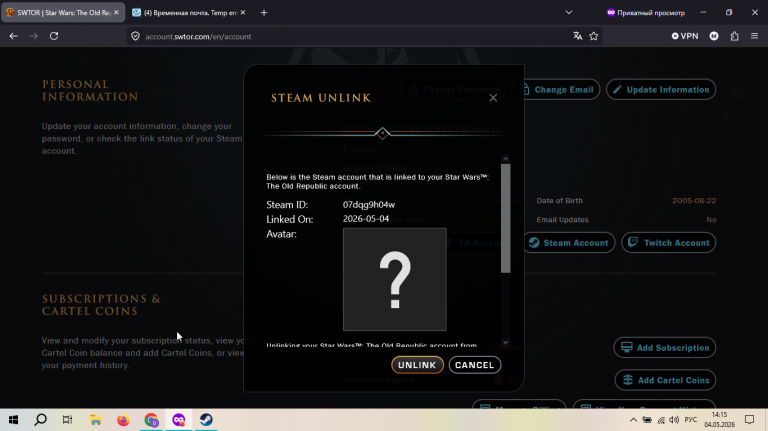Go forward in browser history
Image resolution: width=768 pixels, height=431 pixels.
(x=33, y=36)
